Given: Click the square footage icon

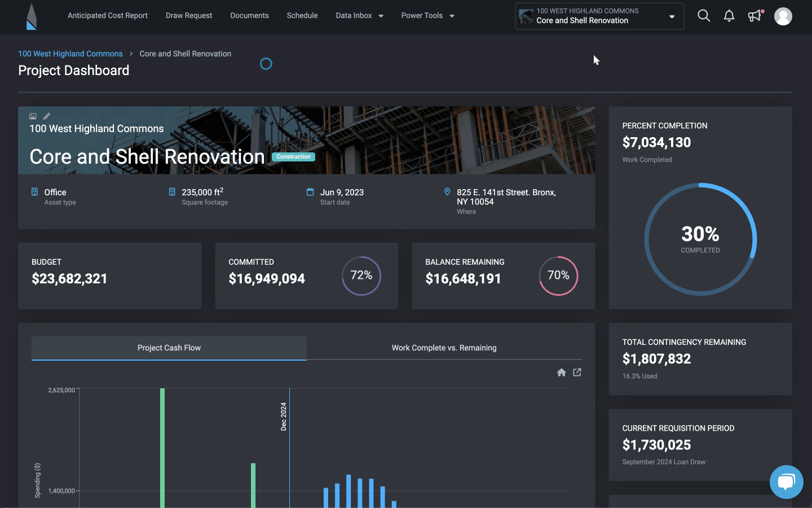Looking at the screenshot, I should pyautogui.click(x=172, y=192).
